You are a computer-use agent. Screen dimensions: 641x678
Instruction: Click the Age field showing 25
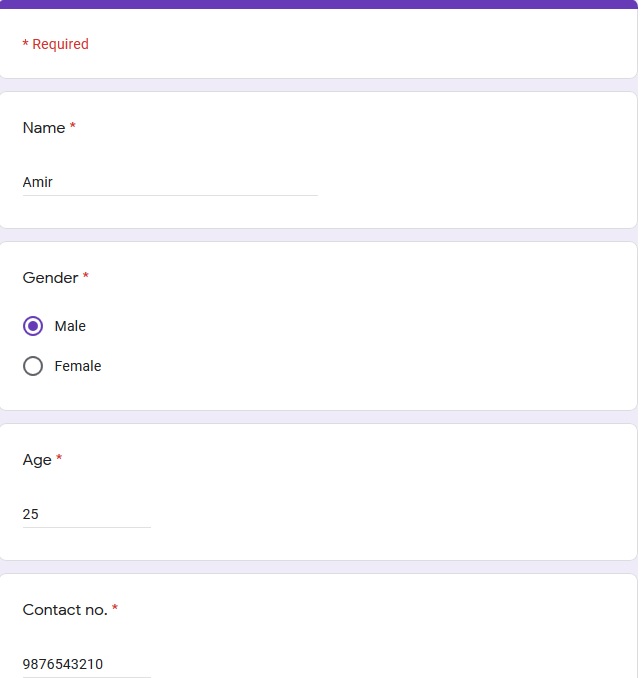coord(86,514)
